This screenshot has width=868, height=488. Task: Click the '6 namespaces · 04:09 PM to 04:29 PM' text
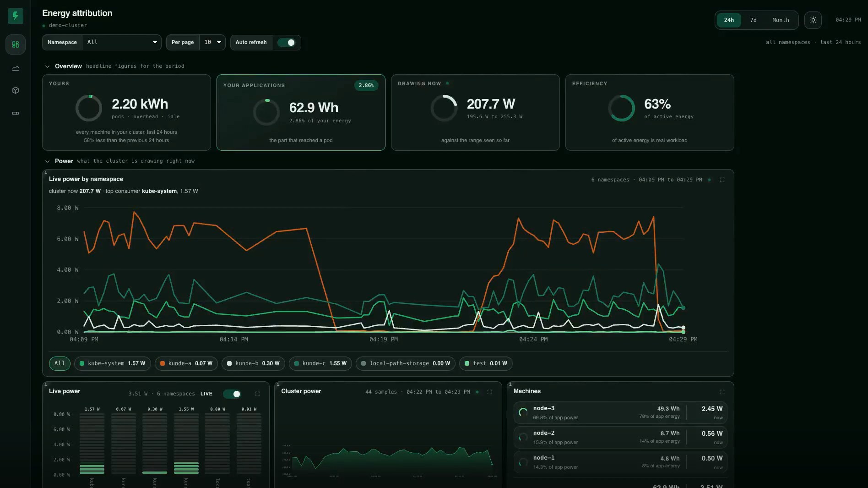(646, 180)
